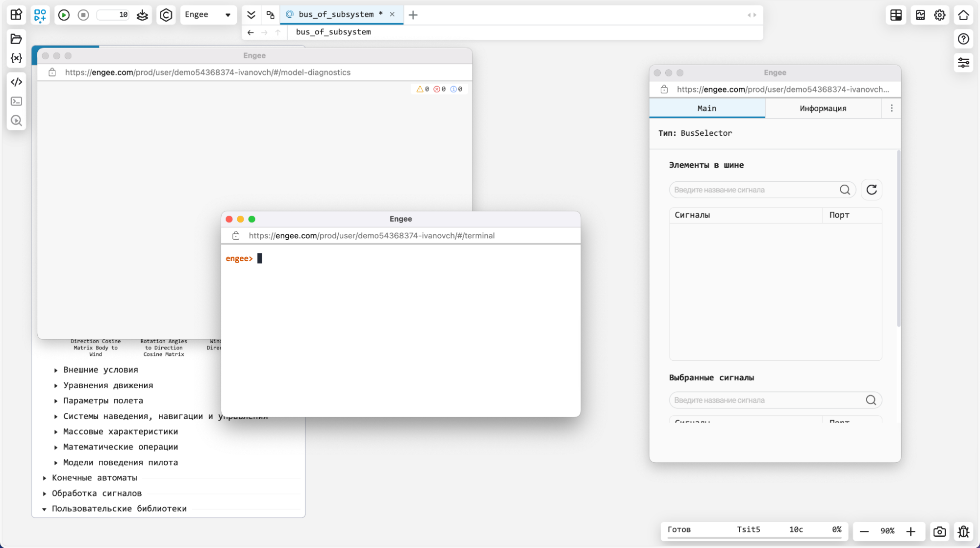Click search field under Выбранные сигналы
Viewport: 980px width, 548px height.
[776, 400]
